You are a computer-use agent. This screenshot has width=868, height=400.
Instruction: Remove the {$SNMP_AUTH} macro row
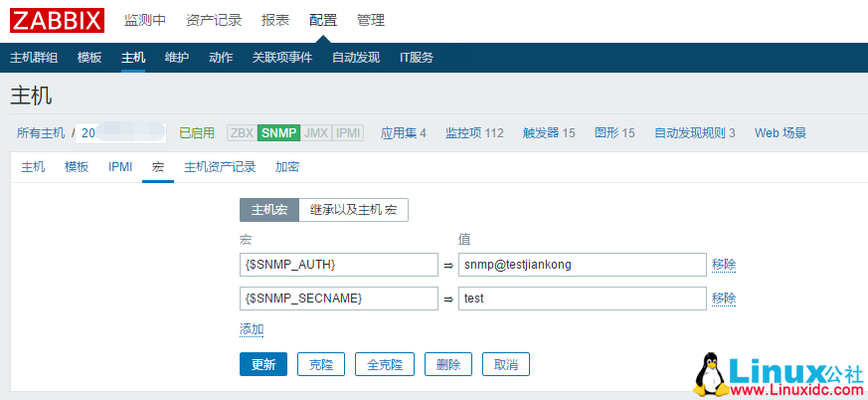point(724,264)
